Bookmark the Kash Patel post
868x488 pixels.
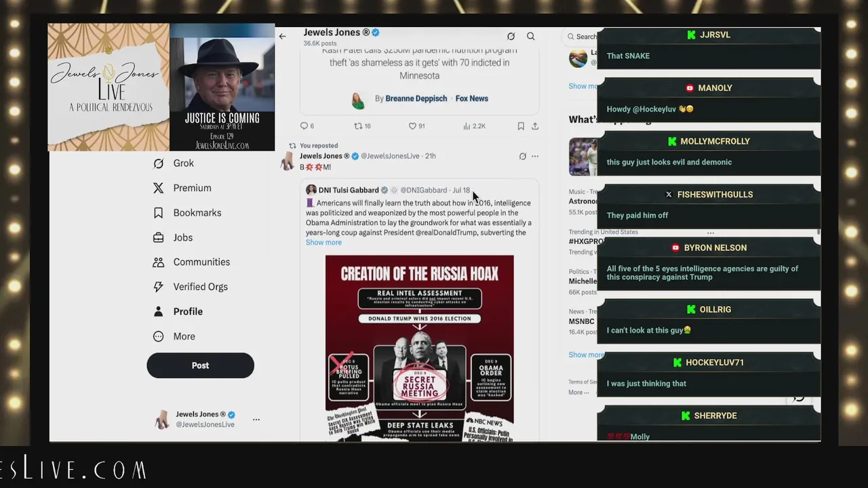point(521,126)
